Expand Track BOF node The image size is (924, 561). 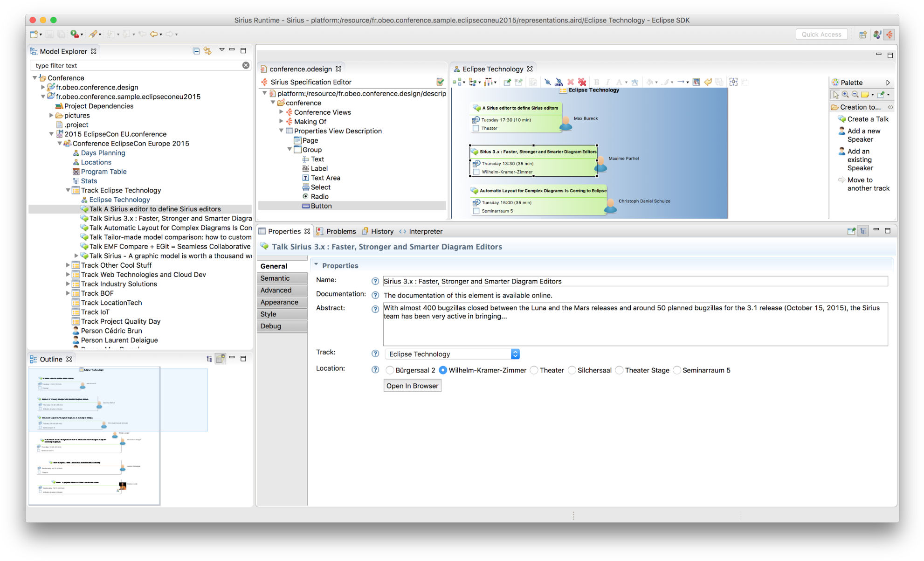(68, 293)
